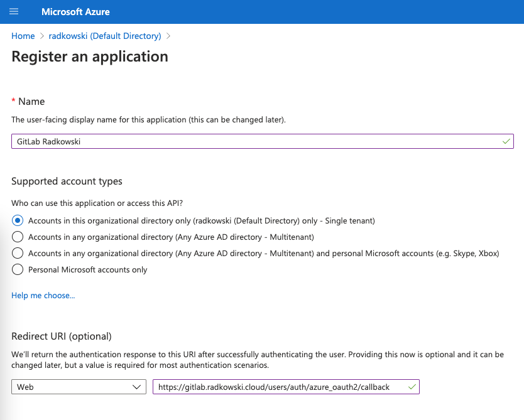The height and width of the screenshot is (420, 524).
Task: Click green checkmark in Redirect URI field
Action: [x=412, y=387]
